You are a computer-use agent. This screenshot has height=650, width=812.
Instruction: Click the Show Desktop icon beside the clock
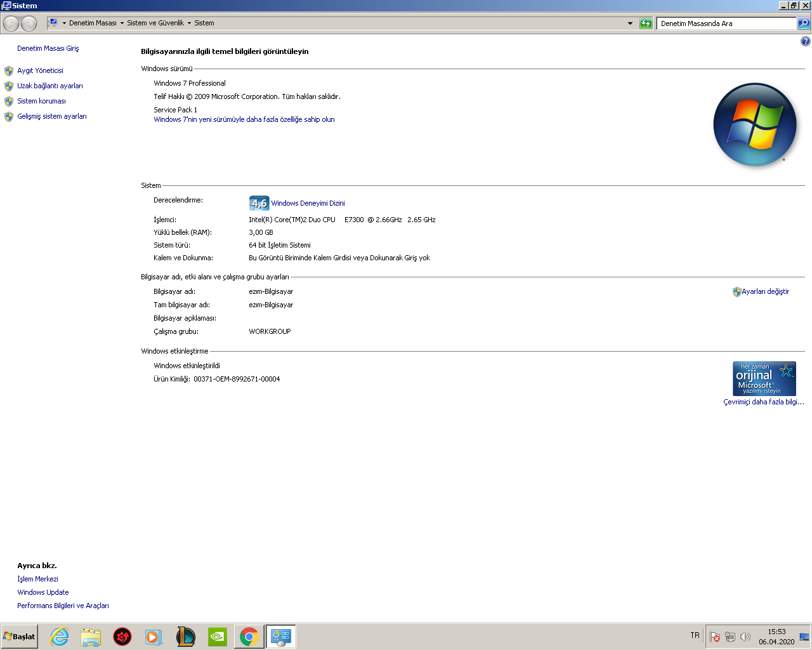(x=804, y=637)
